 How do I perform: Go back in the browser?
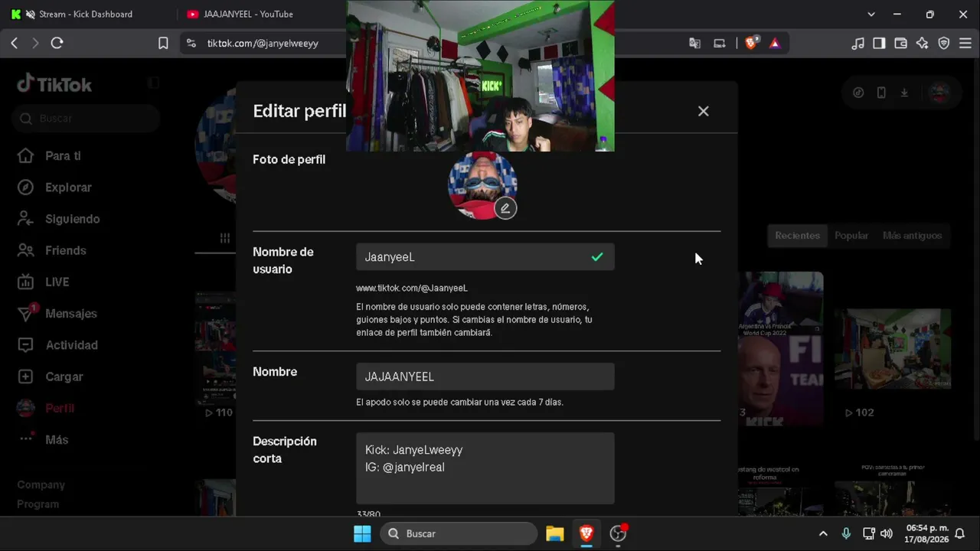[x=15, y=44]
